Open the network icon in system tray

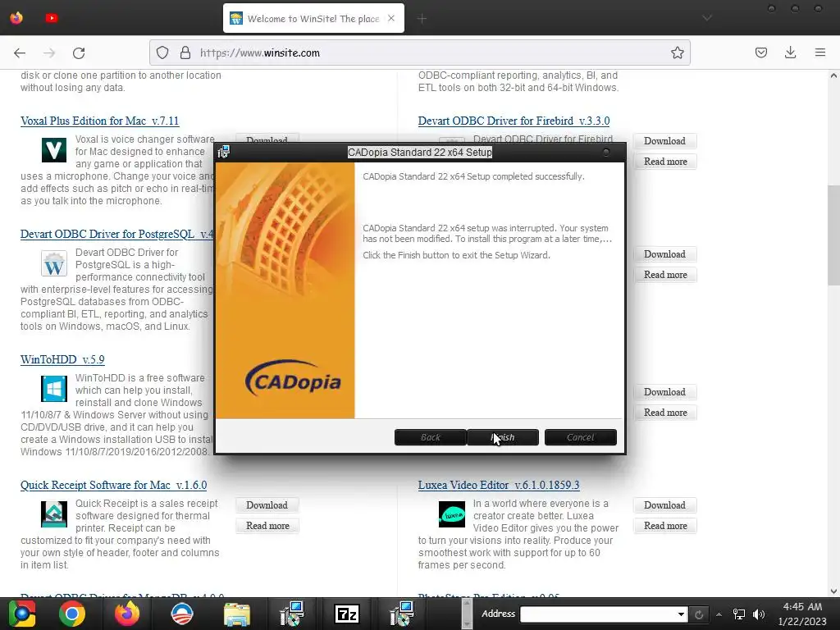(739, 614)
